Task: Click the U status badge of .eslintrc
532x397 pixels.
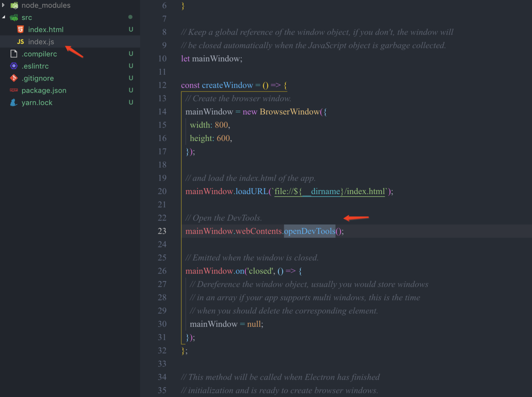Action: point(131,66)
